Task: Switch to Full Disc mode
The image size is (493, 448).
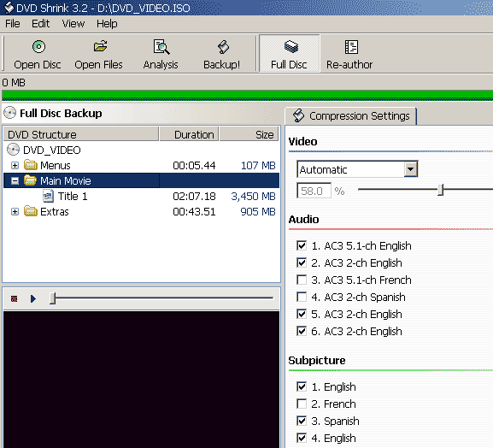Action: 290,54
